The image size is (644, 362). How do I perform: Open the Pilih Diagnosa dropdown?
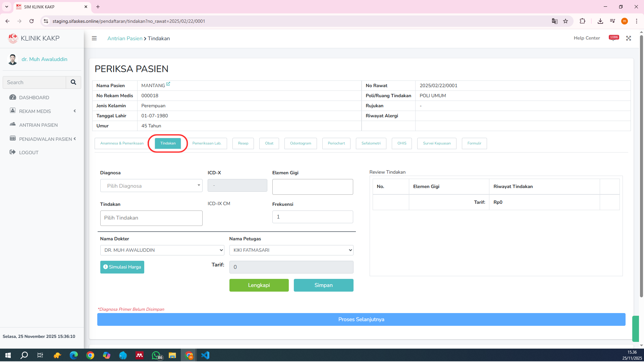click(x=151, y=186)
